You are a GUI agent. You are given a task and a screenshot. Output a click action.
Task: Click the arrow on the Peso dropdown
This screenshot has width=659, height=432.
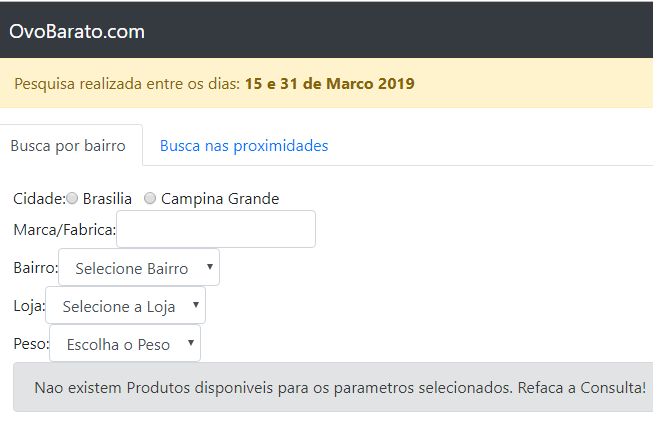(x=191, y=342)
